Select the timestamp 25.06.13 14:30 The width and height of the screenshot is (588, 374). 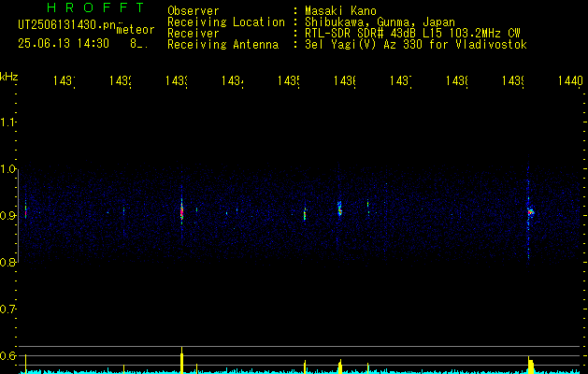[x=64, y=44]
